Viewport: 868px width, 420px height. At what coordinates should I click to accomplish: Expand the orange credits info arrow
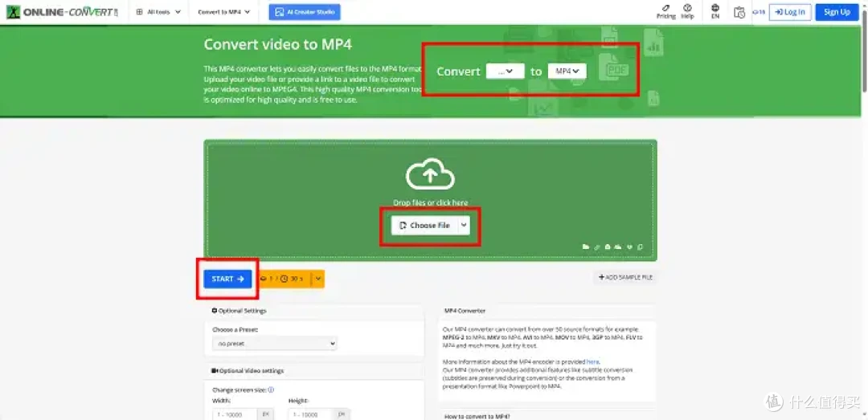317,279
